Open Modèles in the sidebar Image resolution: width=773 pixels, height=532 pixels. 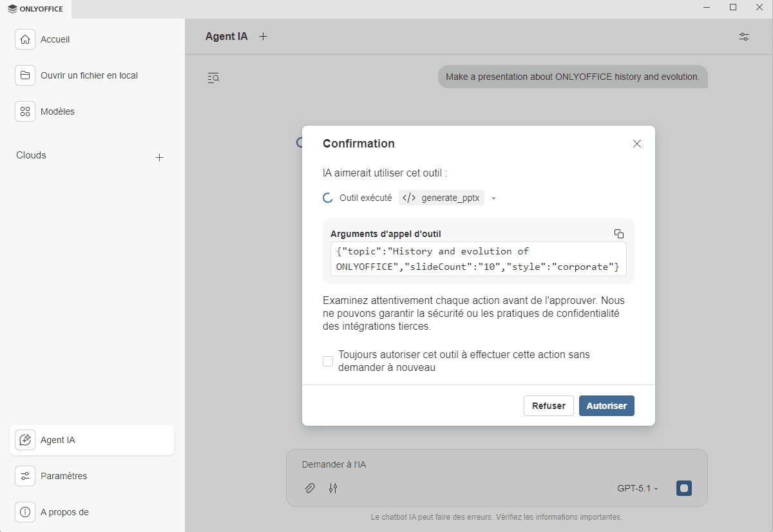pos(57,111)
